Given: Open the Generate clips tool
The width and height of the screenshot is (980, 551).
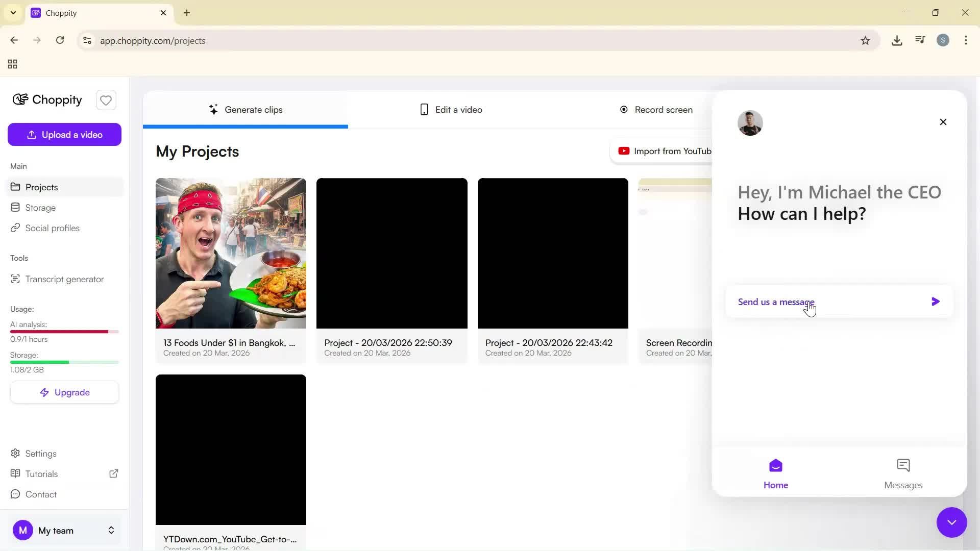Looking at the screenshot, I should (247, 109).
